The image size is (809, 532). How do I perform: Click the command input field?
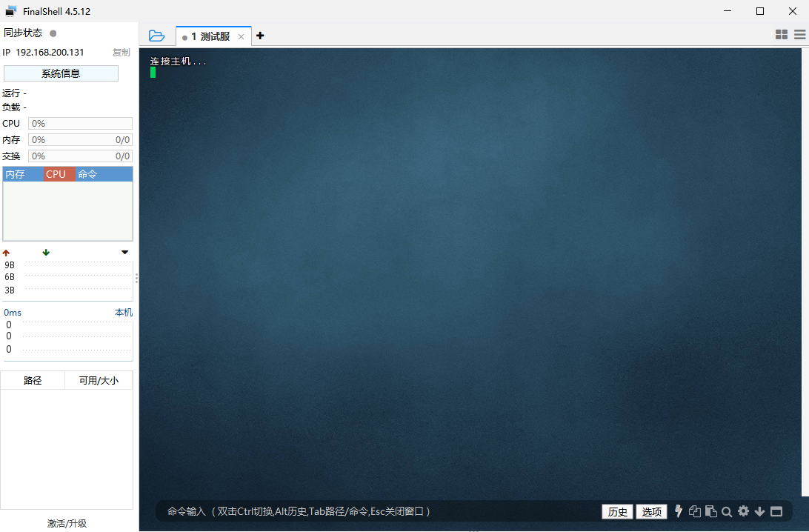370,511
